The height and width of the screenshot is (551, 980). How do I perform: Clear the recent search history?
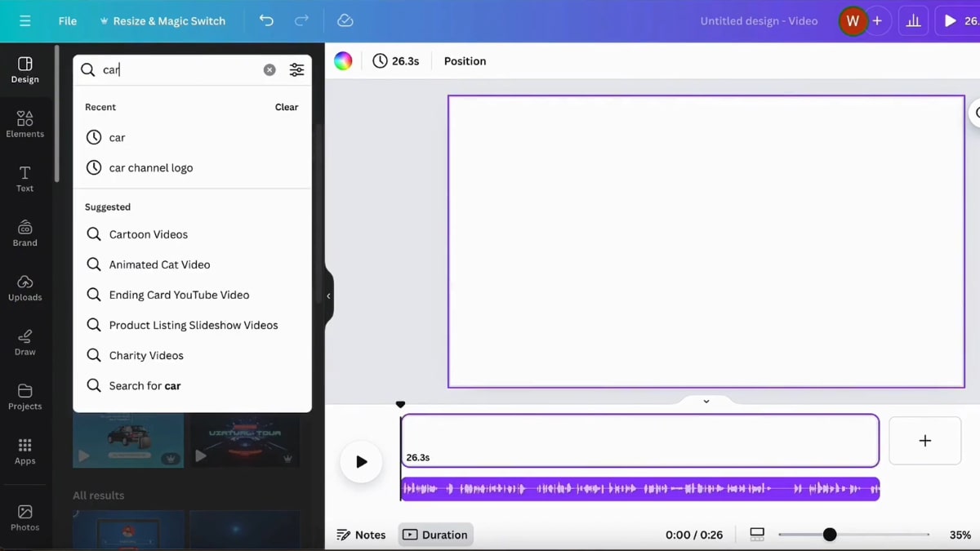(x=287, y=107)
